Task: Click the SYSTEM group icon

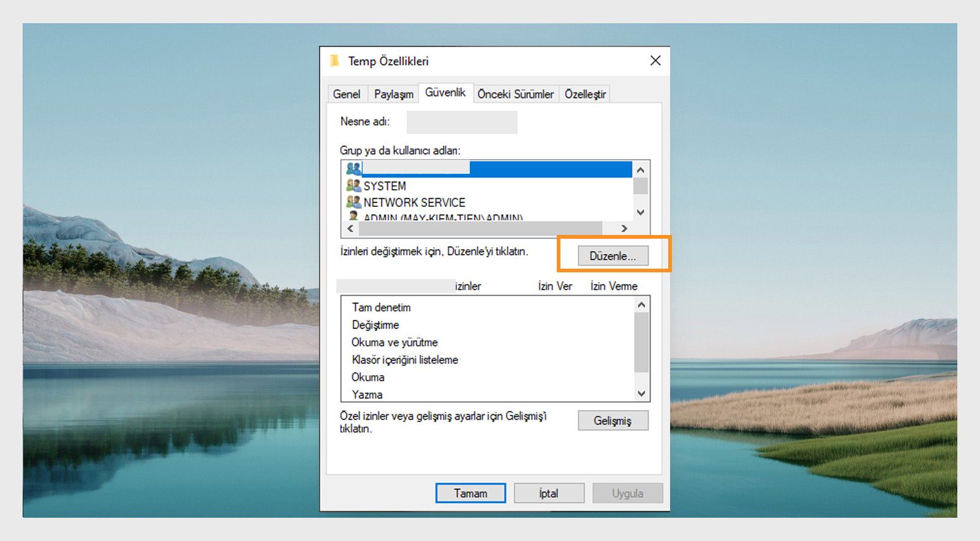Action: [x=353, y=185]
